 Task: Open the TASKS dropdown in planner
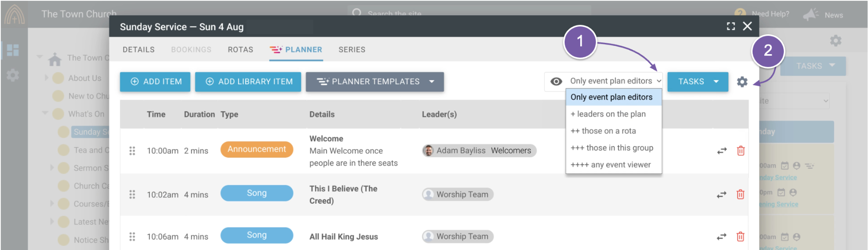tap(698, 82)
